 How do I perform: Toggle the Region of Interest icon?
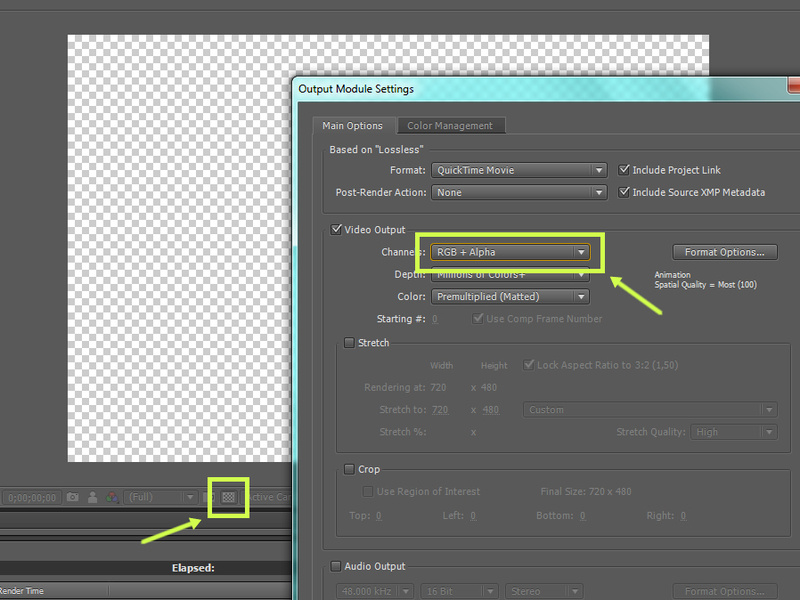pyautogui.click(x=208, y=497)
